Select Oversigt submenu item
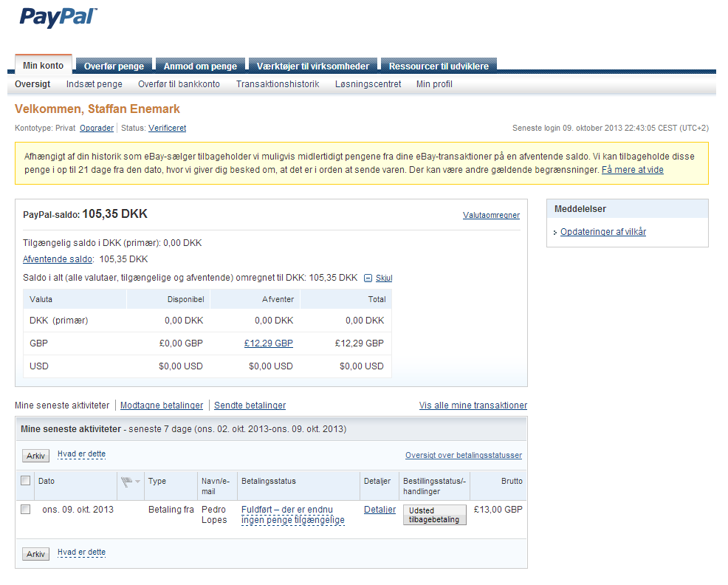This screenshot has height=585, width=728. [32, 84]
